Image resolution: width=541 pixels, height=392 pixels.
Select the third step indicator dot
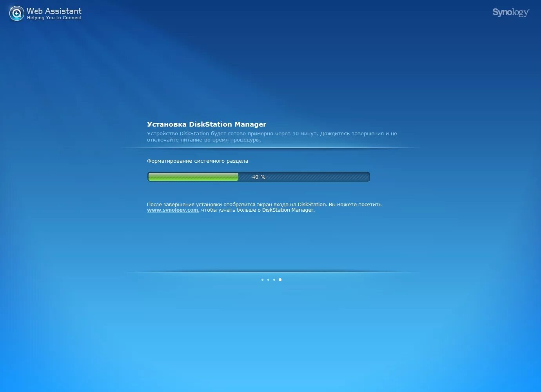coord(274,279)
